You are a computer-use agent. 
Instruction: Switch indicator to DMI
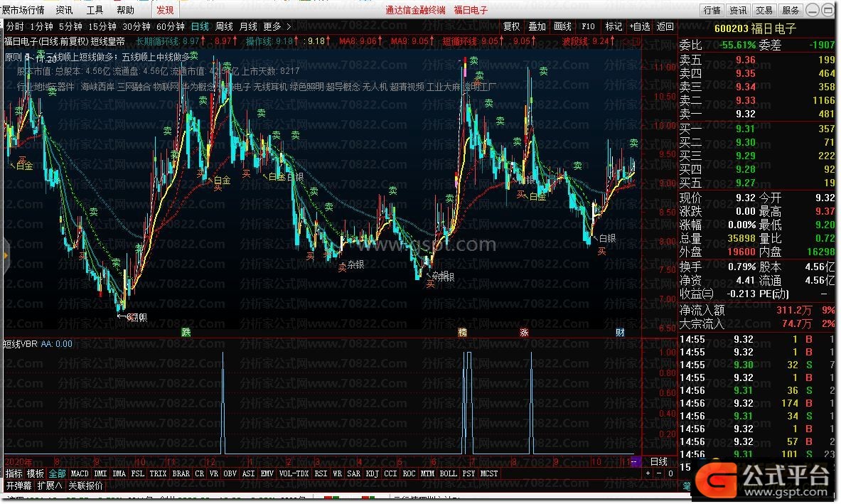click(x=100, y=473)
